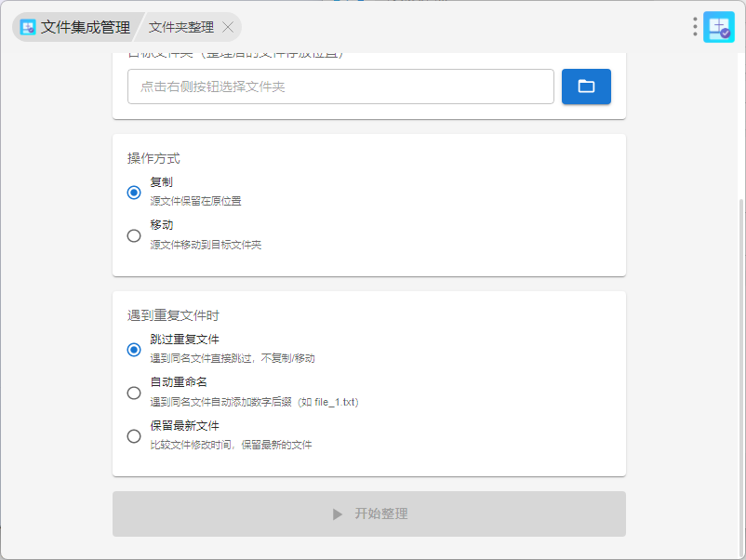746x560 pixels.
Task: Click the 源文件移动到目标文件夹 description text
Action: click(206, 245)
